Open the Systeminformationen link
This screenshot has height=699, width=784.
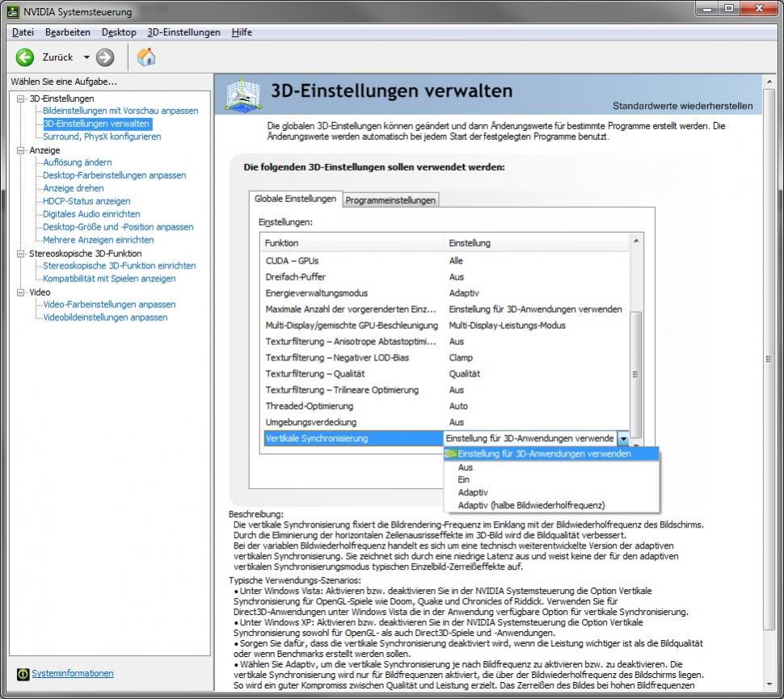coord(73,673)
